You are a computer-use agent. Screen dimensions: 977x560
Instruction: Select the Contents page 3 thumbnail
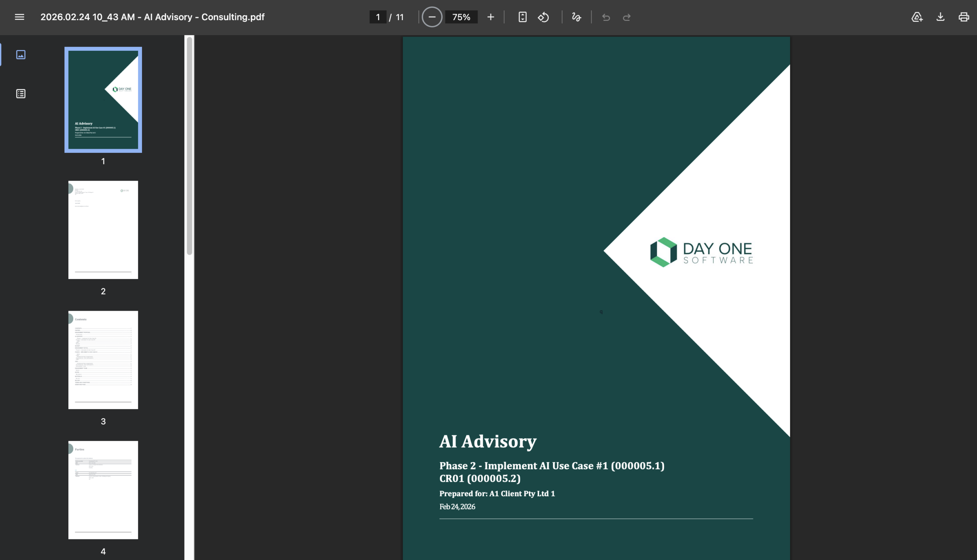pyautogui.click(x=103, y=359)
